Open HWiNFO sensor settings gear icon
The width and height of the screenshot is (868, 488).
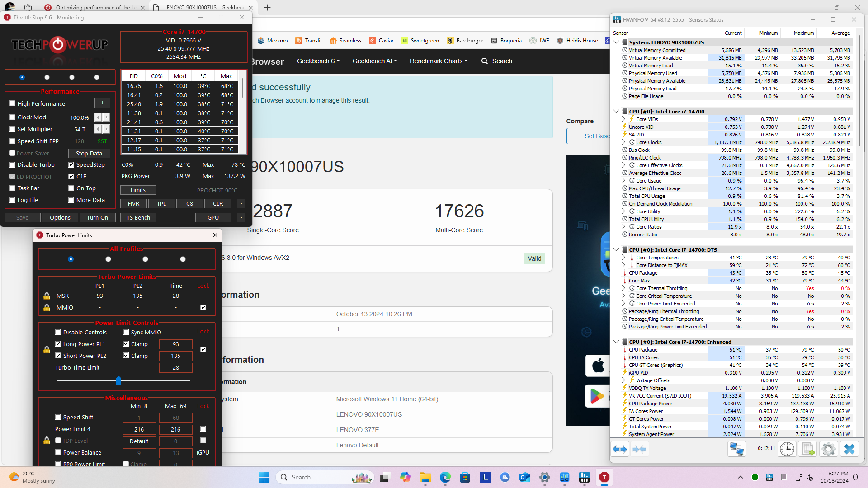tap(828, 449)
